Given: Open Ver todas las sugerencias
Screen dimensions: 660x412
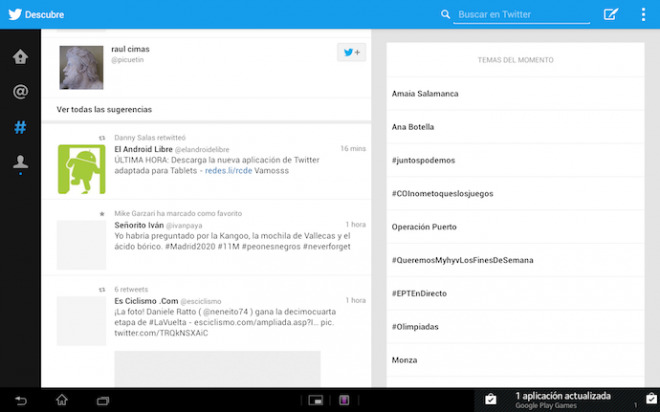Looking at the screenshot, I should 104,109.
